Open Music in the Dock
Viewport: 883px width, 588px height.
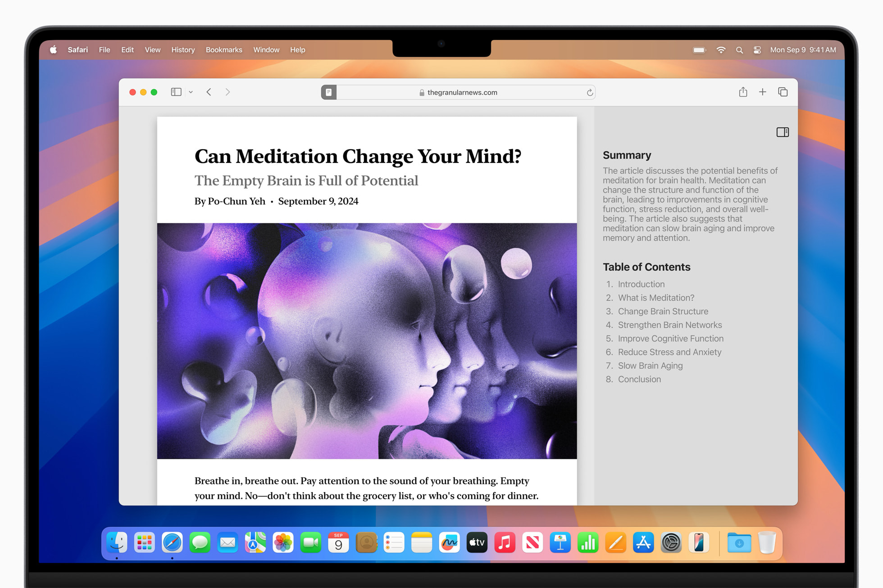click(505, 543)
